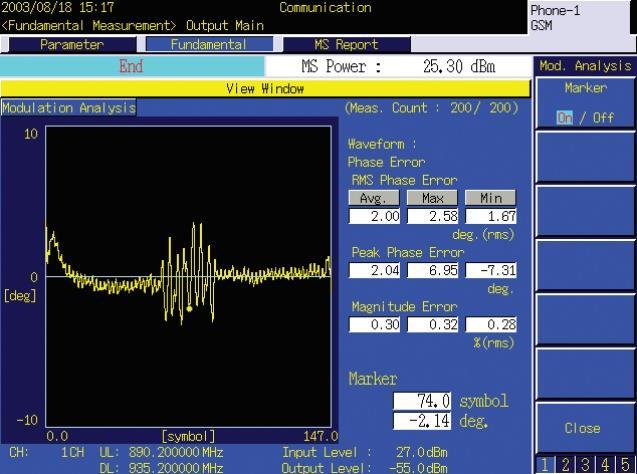The image size is (637, 474).
Task: Click the MS Power 25.30 dBm readout
Action: pyautogui.click(x=398, y=66)
